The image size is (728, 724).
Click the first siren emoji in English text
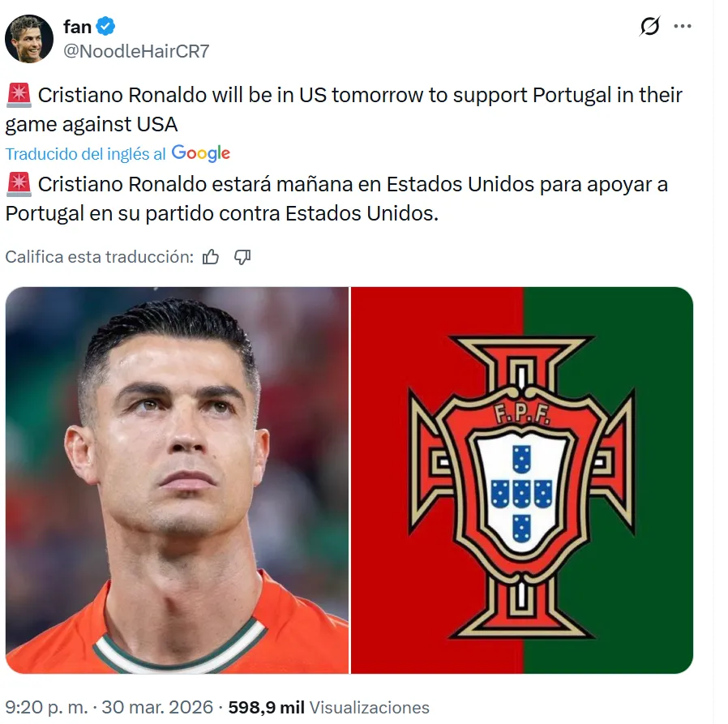(x=19, y=95)
